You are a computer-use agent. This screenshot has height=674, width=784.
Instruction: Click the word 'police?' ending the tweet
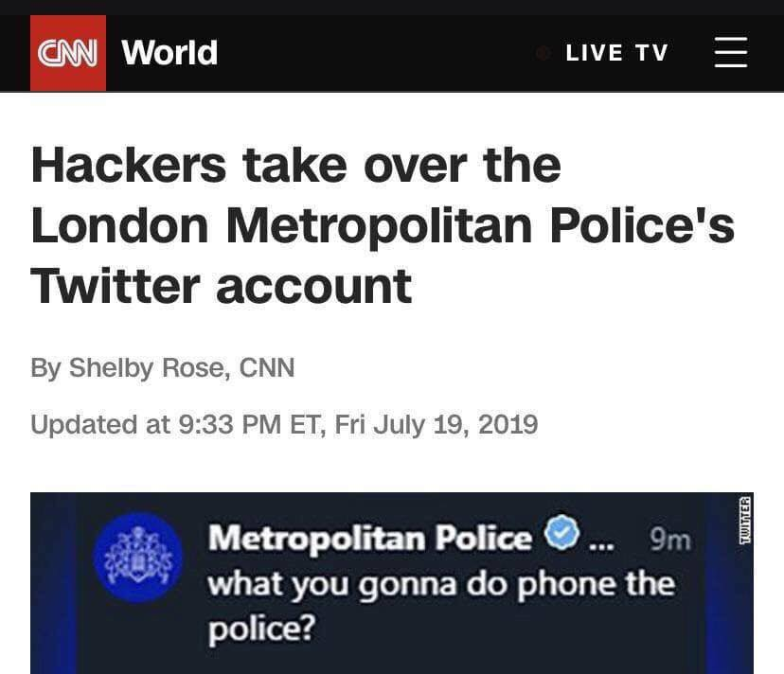(x=261, y=629)
